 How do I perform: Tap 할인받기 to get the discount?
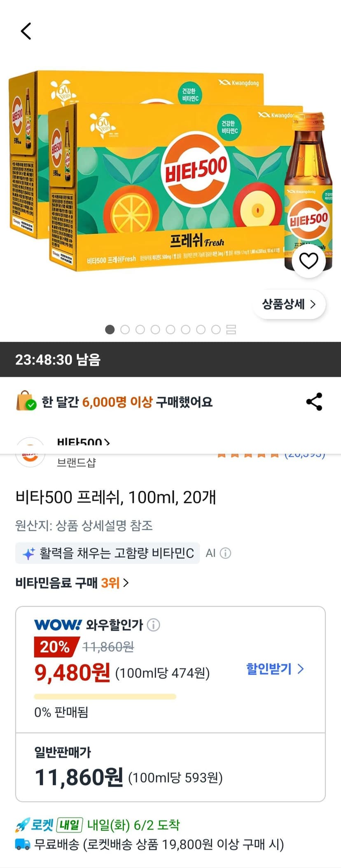(275, 668)
